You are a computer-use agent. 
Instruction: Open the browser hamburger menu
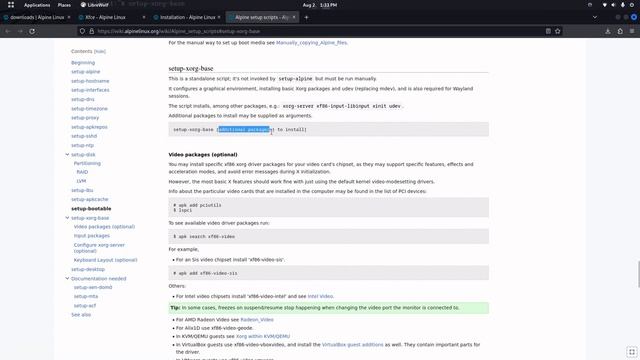click(632, 31)
